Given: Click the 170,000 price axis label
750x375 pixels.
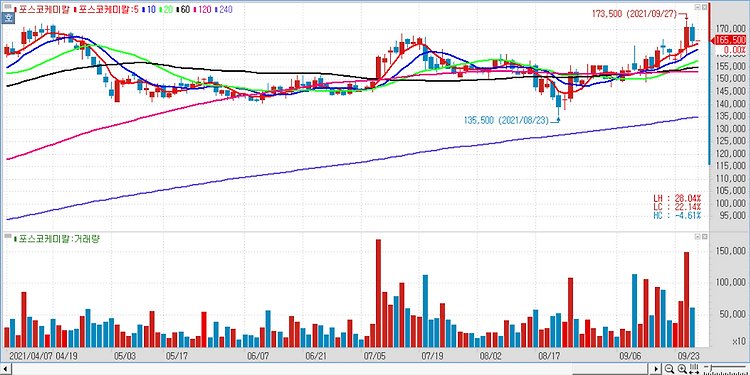Looking at the screenshot, I should coord(731,28).
